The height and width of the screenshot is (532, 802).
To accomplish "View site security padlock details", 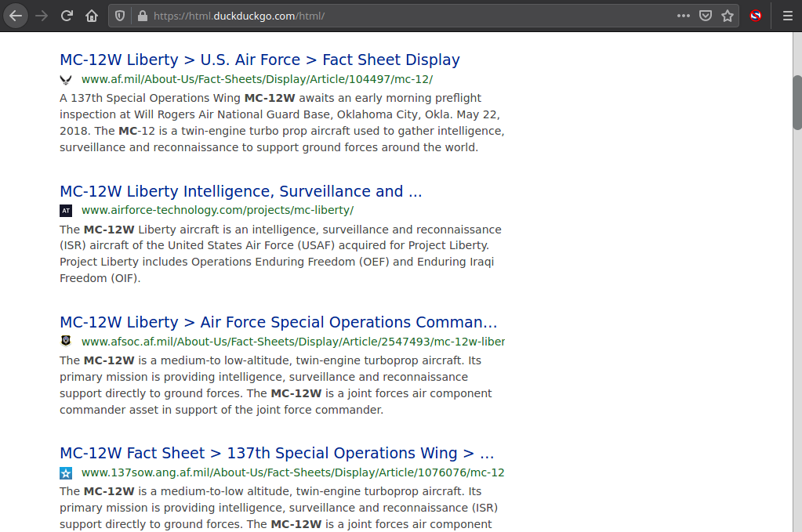I will (x=143, y=16).
